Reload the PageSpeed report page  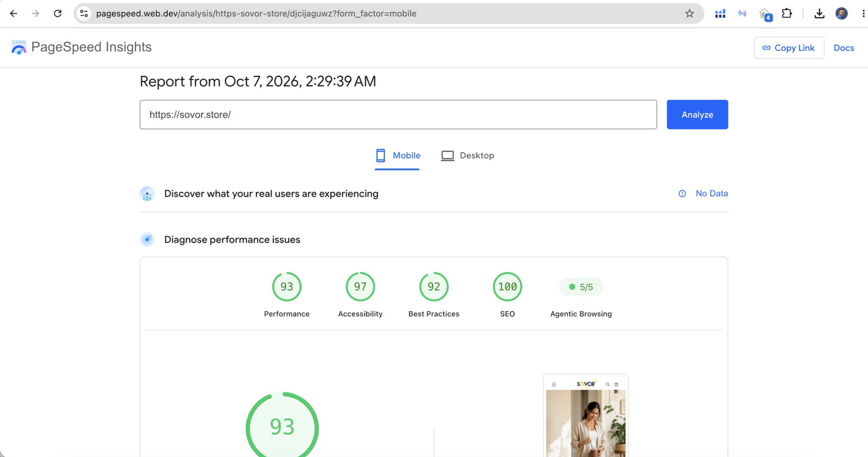click(58, 14)
